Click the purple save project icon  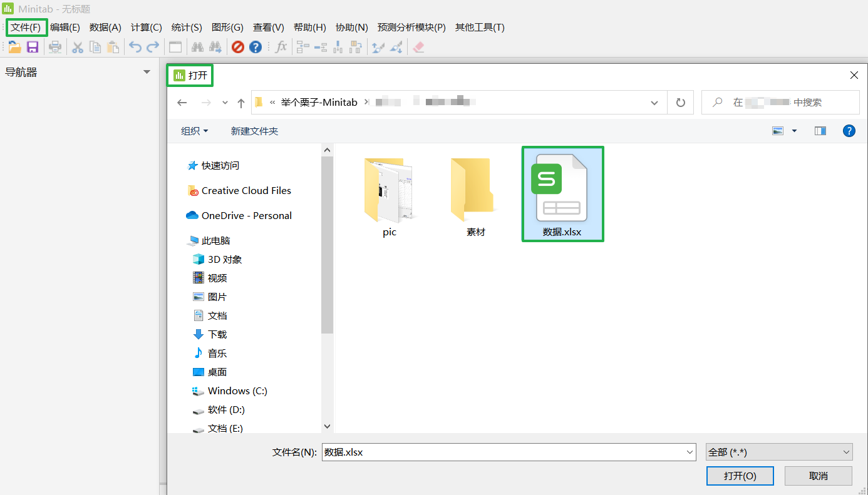coord(33,47)
